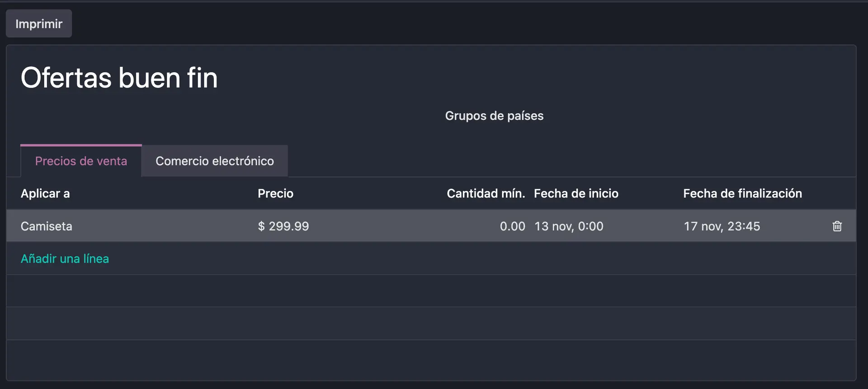Click the Precio column header
This screenshot has height=389, width=868.
tap(275, 193)
